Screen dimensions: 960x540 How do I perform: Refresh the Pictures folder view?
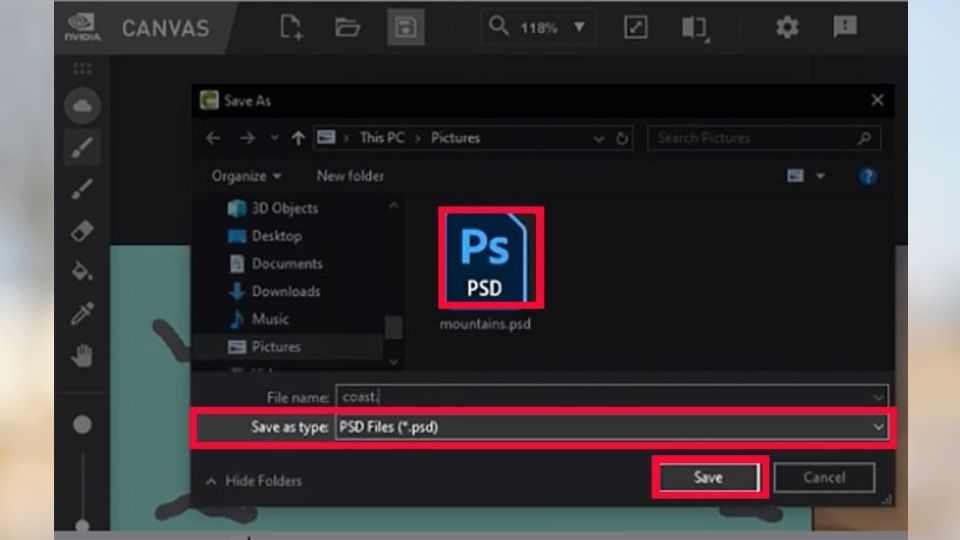click(622, 138)
